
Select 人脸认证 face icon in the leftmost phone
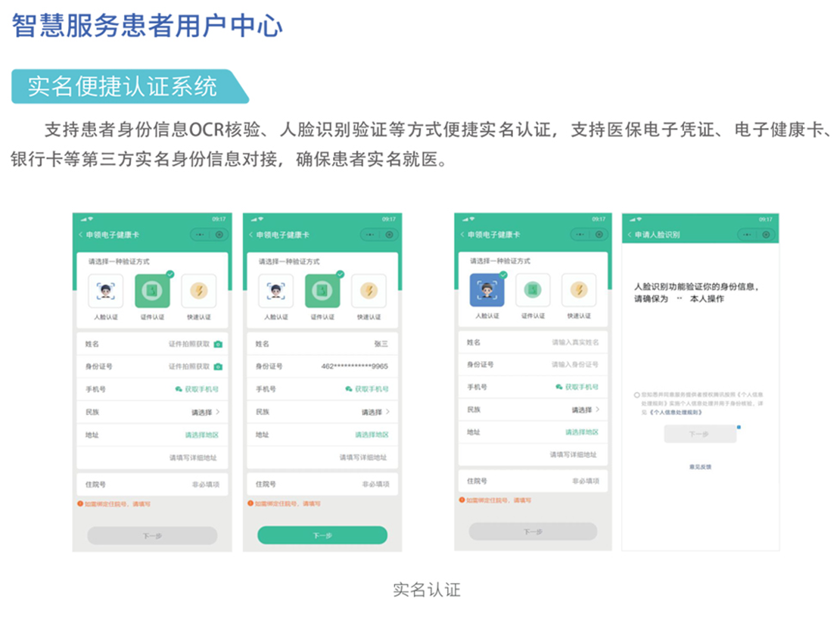pyautogui.click(x=105, y=291)
